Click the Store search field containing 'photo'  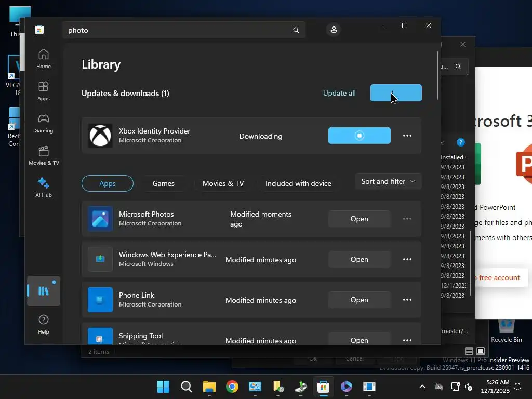point(183,30)
